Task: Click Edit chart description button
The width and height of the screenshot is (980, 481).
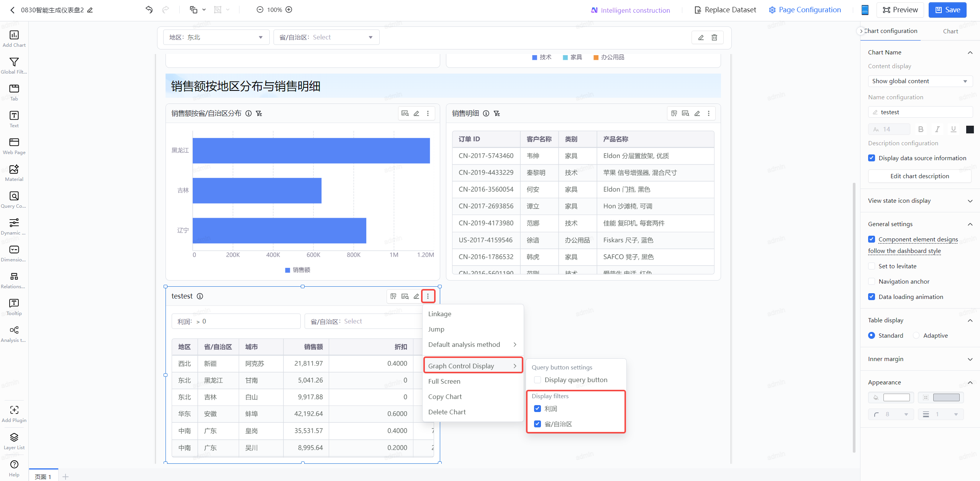Action: [x=919, y=176]
